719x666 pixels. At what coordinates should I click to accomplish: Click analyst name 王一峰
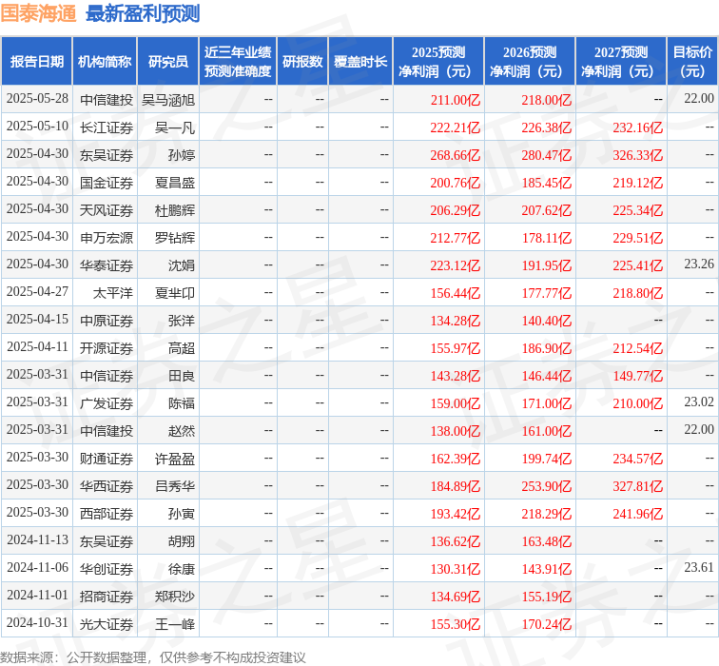pos(175,624)
